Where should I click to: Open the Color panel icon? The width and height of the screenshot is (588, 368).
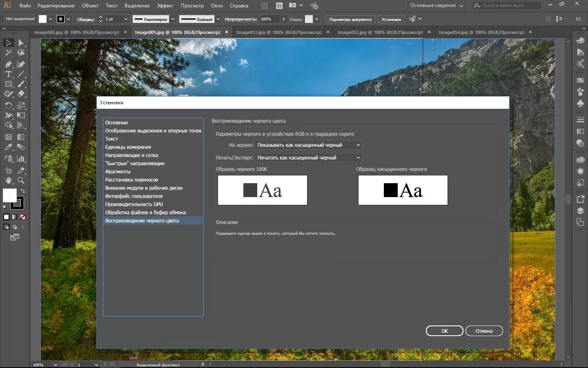pyautogui.click(x=580, y=41)
